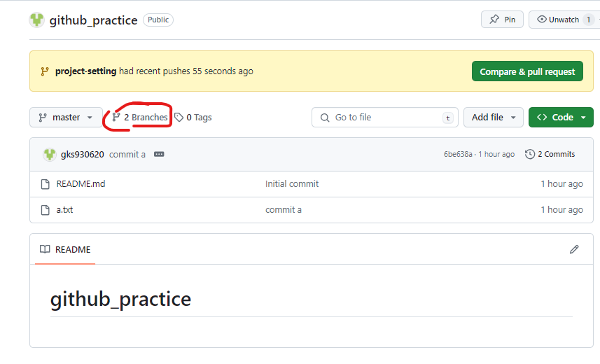Open the green Code dropdown

(561, 117)
